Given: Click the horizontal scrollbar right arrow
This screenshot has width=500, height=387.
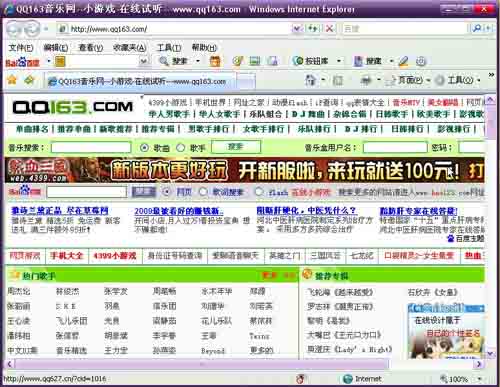Looking at the screenshot, I should pyautogui.click(x=479, y=364).
